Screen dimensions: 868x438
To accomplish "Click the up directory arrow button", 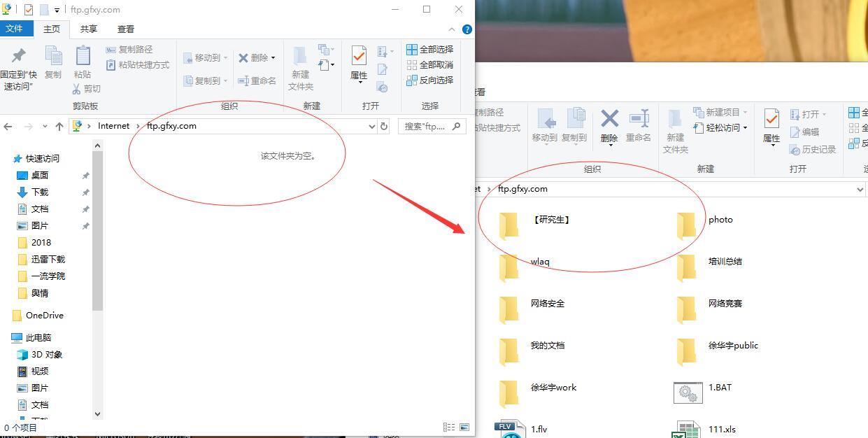I will pos(59,127).
